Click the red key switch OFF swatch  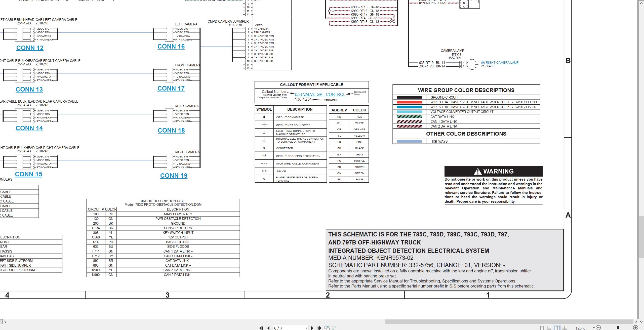409,102
